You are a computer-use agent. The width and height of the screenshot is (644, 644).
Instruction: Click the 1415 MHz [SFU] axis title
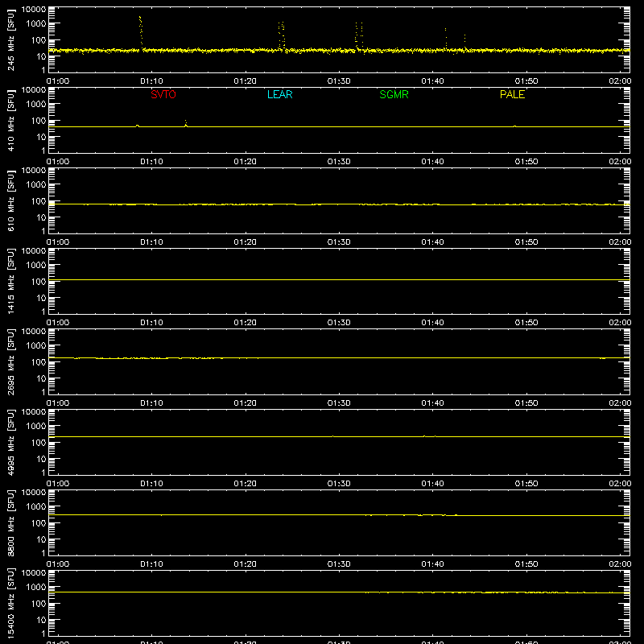pyautogui.click(x=11, y=281)
